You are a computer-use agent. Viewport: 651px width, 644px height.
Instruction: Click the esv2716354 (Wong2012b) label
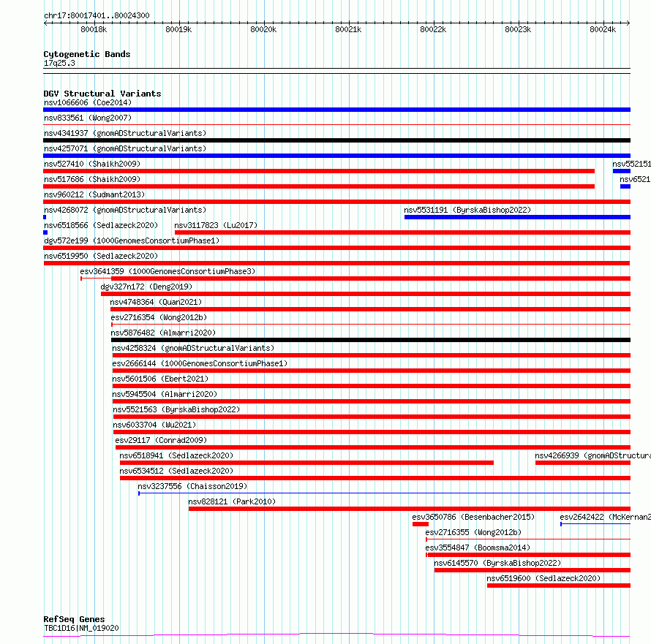(x=159, y=317)
